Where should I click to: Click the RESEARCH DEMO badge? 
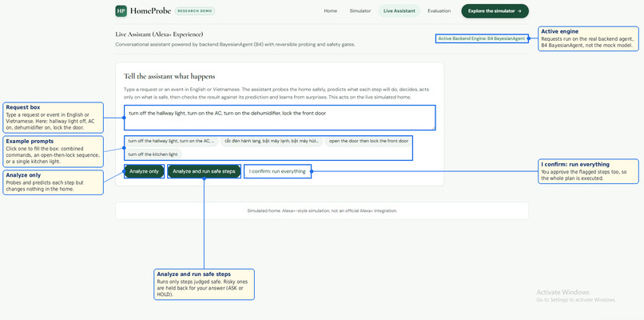point(195,11)
